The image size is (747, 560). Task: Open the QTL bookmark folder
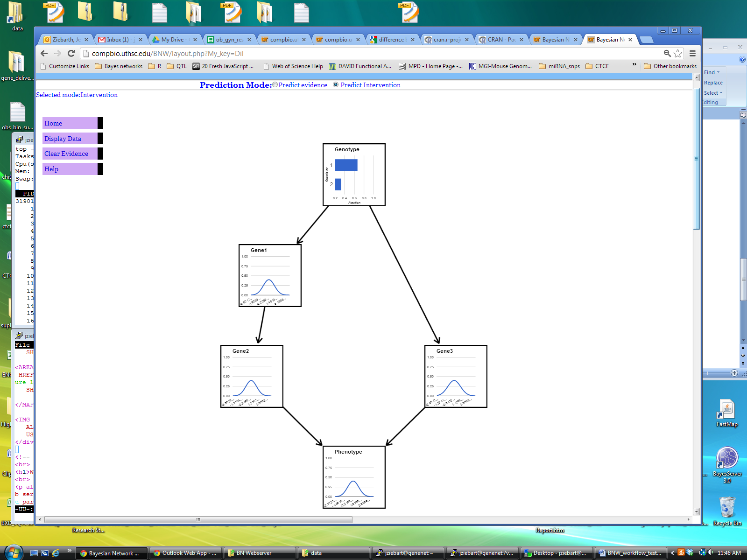point(177,66)
